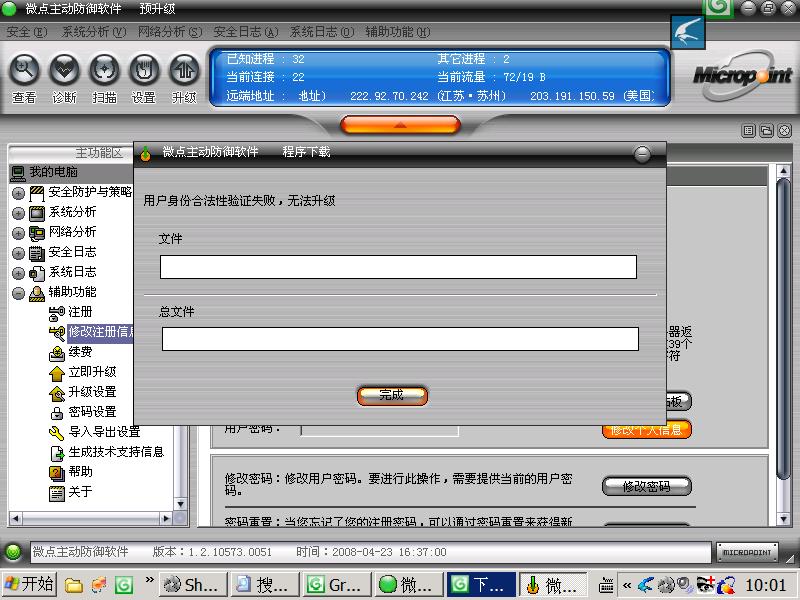Click the tile-windows icon under the Micropoint logo
Image resolution: width=800 pixels, height=600 pixels.
pos(748,131)
